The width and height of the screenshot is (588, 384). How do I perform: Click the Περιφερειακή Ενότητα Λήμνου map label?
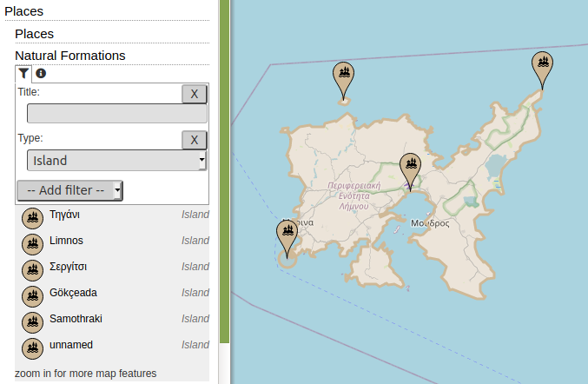pos(354,195)
